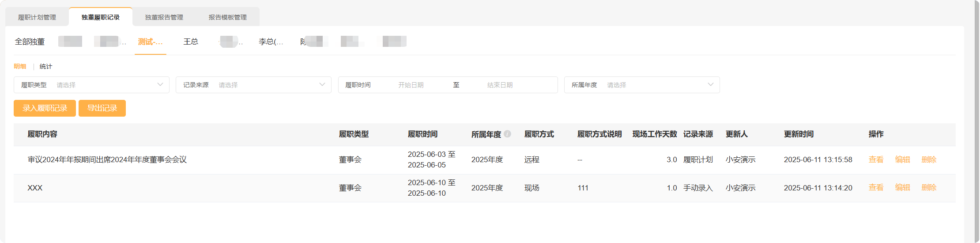Viewport: 980px width, 243px height.
Task: Click the 履职方式说明 column header
Action: [x=599, y=134]
